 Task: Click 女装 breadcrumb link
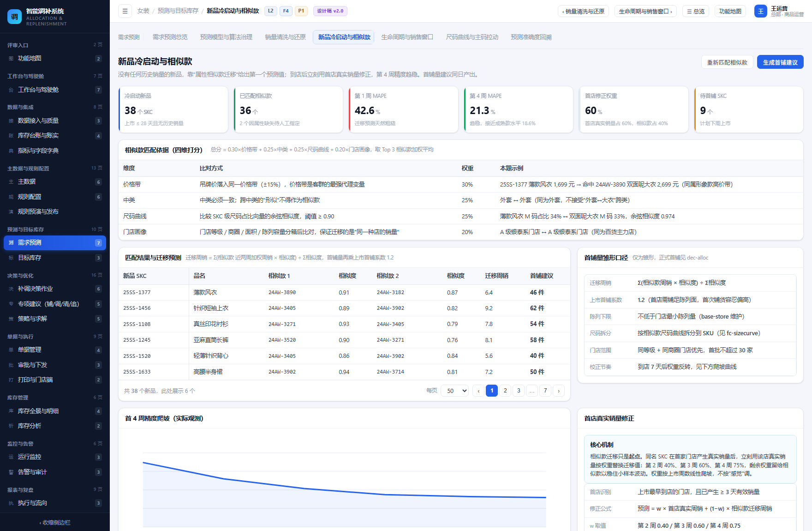[143, 11]
